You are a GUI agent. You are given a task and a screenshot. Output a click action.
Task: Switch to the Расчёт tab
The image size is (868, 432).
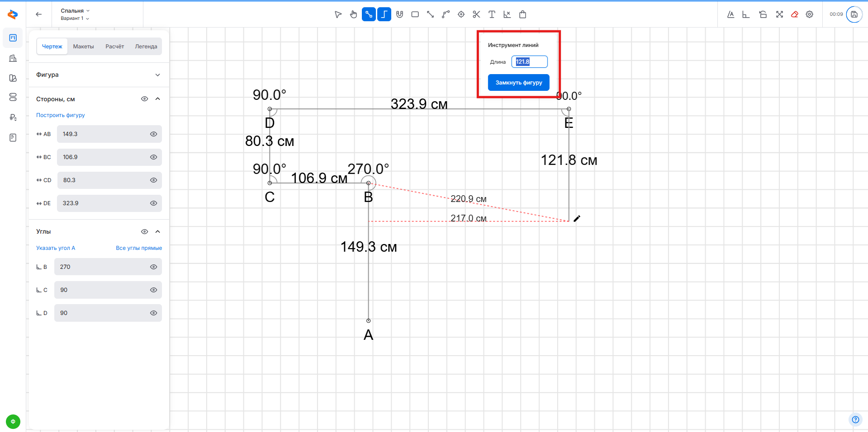pos(114,47)
